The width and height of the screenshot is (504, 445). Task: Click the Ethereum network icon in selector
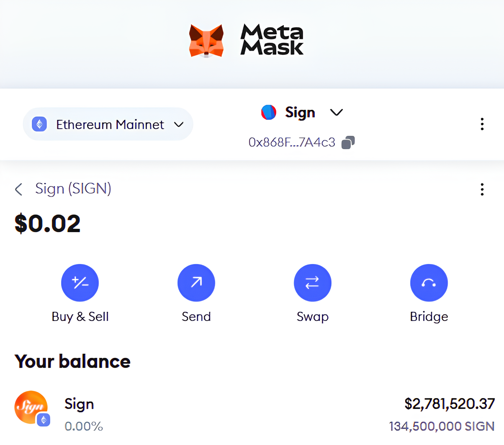coord(40,124)
